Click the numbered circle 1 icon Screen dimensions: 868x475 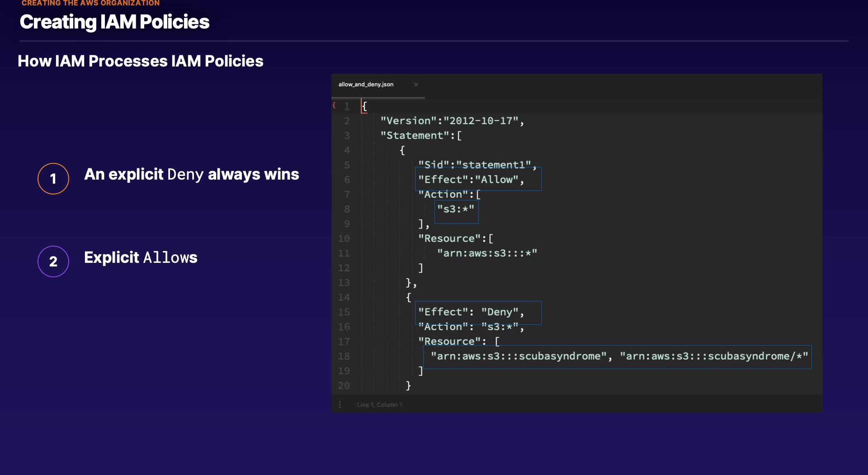[x=53, y=179]
